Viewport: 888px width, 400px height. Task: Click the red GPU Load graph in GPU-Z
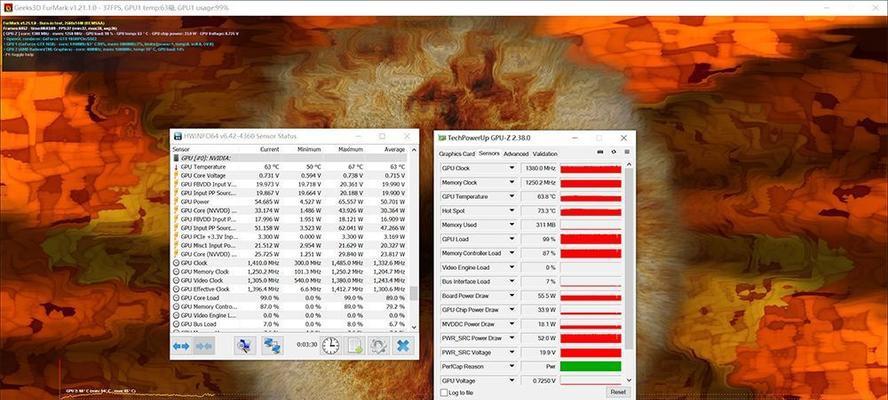click(x=591, y=239)
